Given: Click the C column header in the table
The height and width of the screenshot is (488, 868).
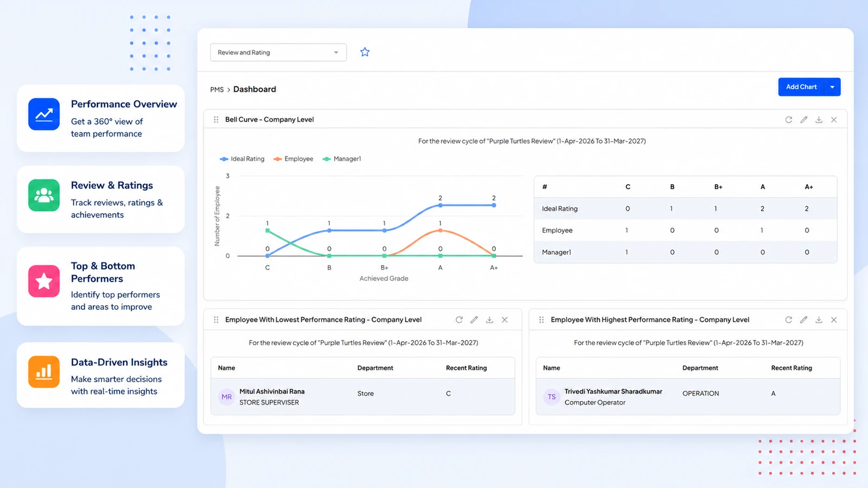Looking at the screenshot, I should (x=628, y=187).
